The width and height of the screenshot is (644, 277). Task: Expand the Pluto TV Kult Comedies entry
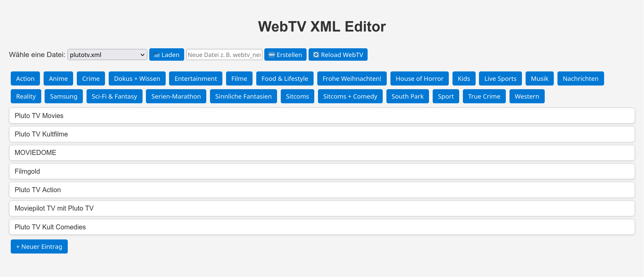[x=322, y=227]
